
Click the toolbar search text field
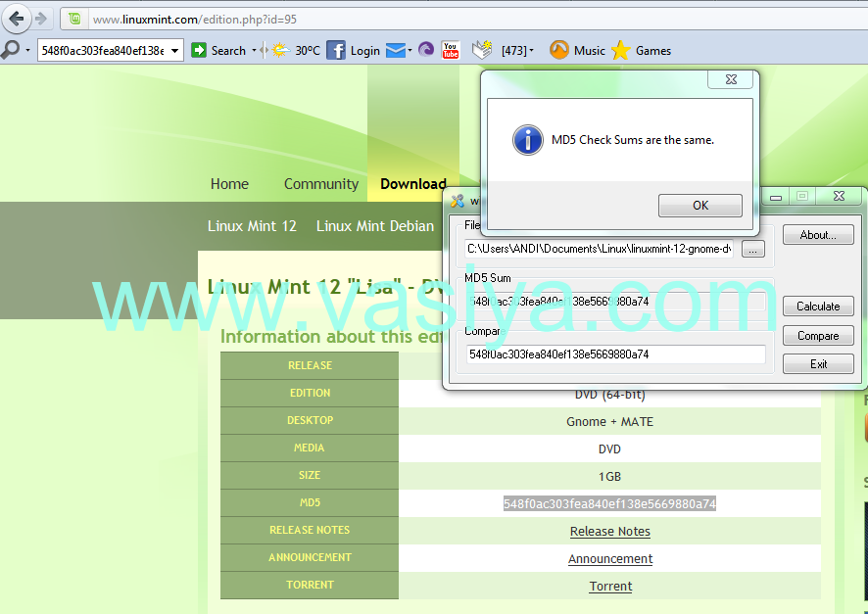(103, 50)
